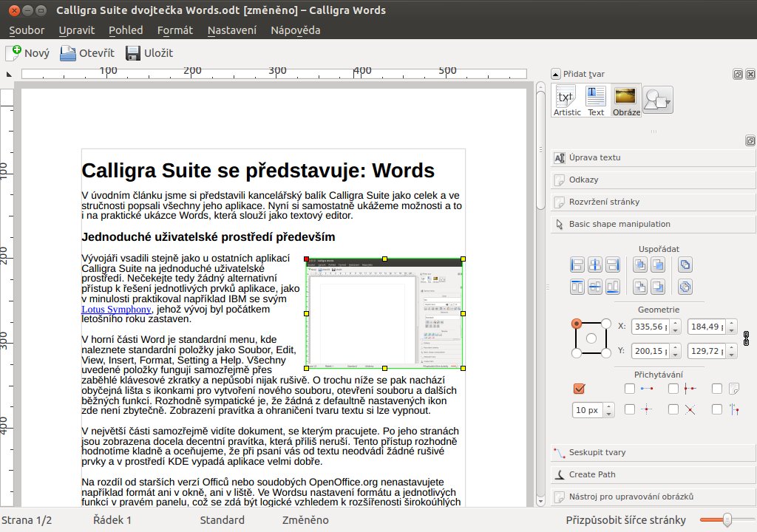Align shapes to top in Uspořádat
This screenshot has height=532, width=757.
[x=577, y=287]
